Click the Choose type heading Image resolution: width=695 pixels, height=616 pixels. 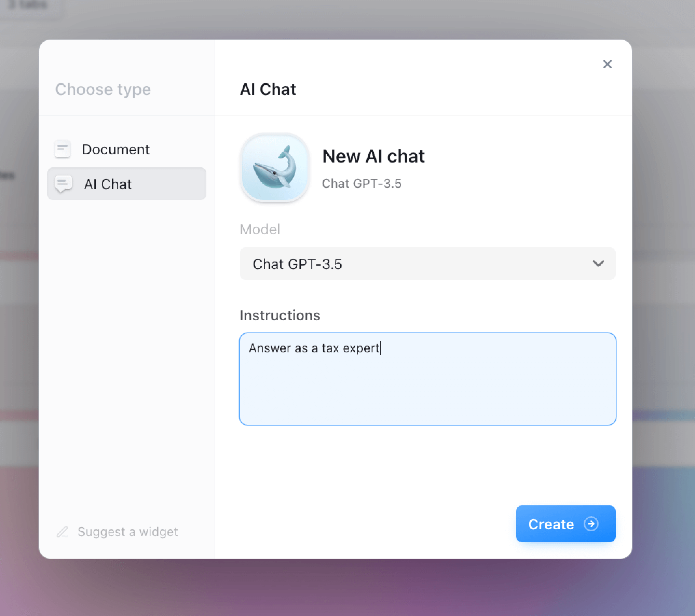pyautogui.click(x=103, y=89)
